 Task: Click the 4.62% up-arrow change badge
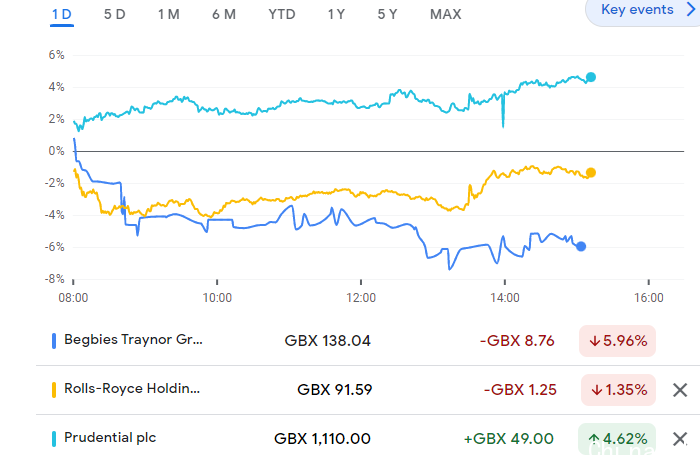(617, 438)
